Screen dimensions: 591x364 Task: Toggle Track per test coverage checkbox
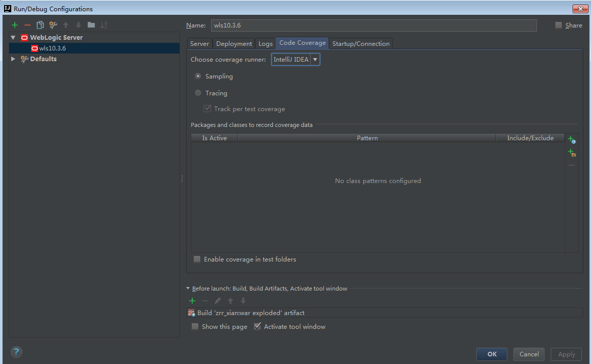coord(208,109)
